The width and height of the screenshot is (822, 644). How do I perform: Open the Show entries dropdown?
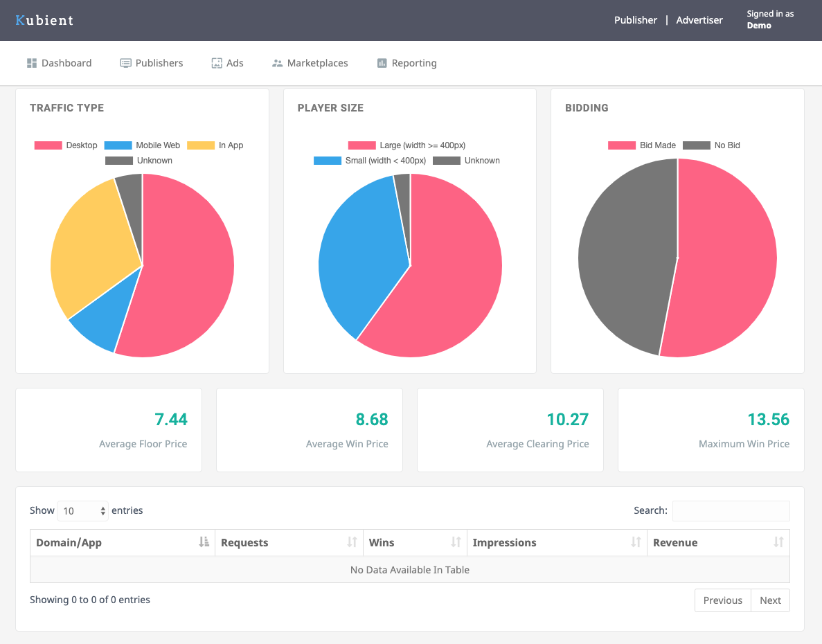(82, 511)
